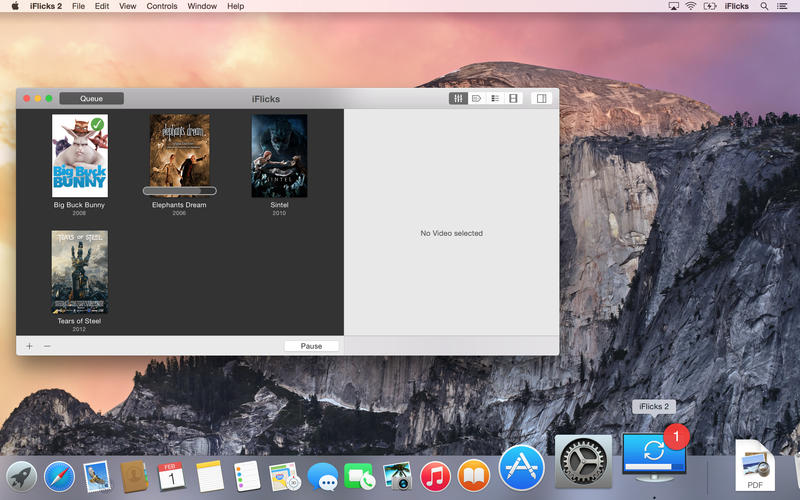Click the film strip view icon
Screen dimensions: 800x500
pyautogui.click(x=513, y=99)
